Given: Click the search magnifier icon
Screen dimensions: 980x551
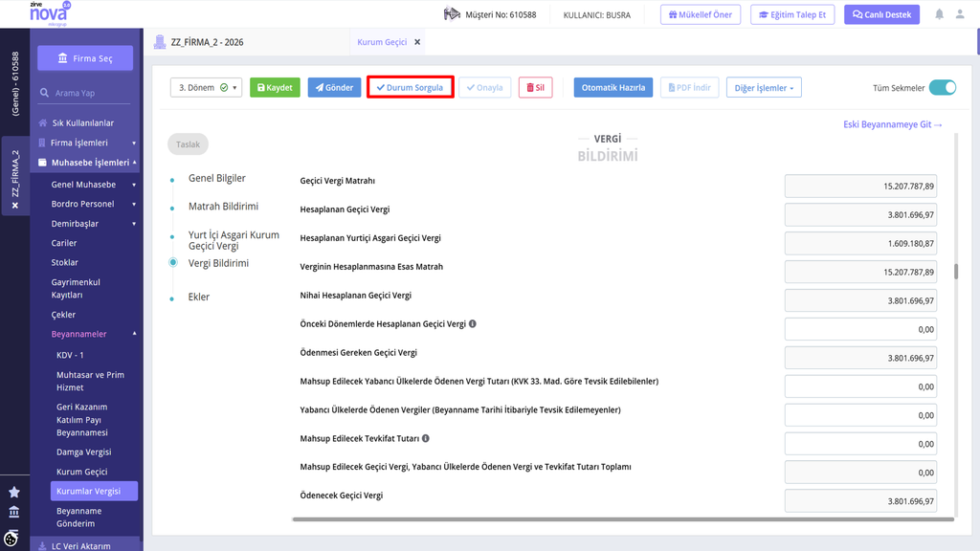Looking at the screenshot, I should pos(44,93).
